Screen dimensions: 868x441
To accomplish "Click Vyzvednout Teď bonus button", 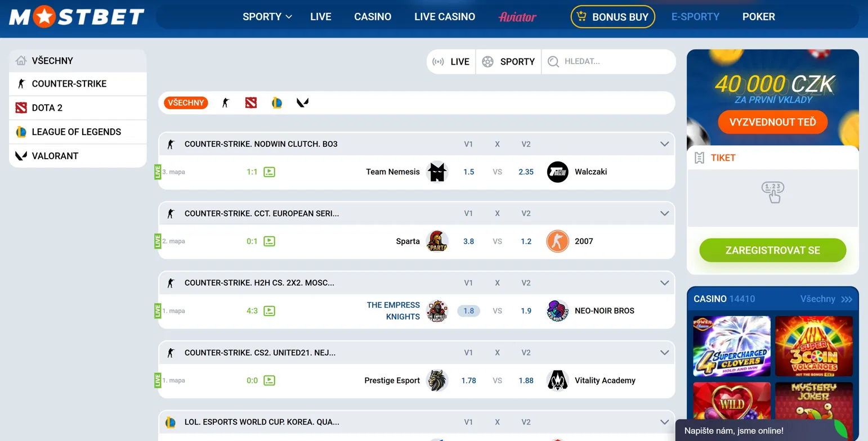I will [772, 122].
